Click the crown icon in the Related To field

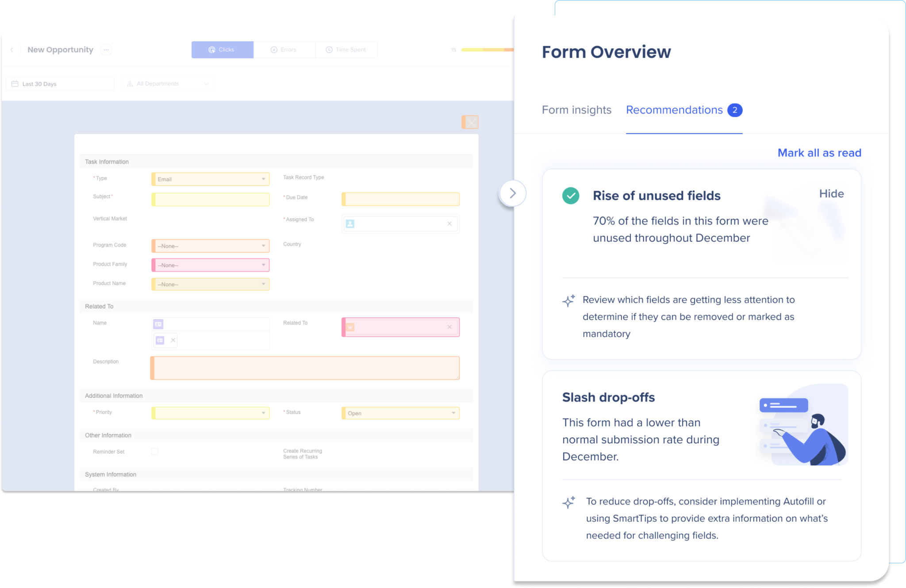[350, 327]
